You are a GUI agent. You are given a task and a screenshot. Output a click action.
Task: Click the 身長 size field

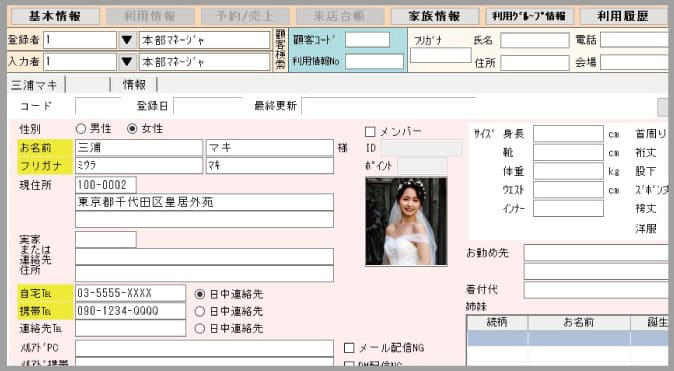coord(568,134)
